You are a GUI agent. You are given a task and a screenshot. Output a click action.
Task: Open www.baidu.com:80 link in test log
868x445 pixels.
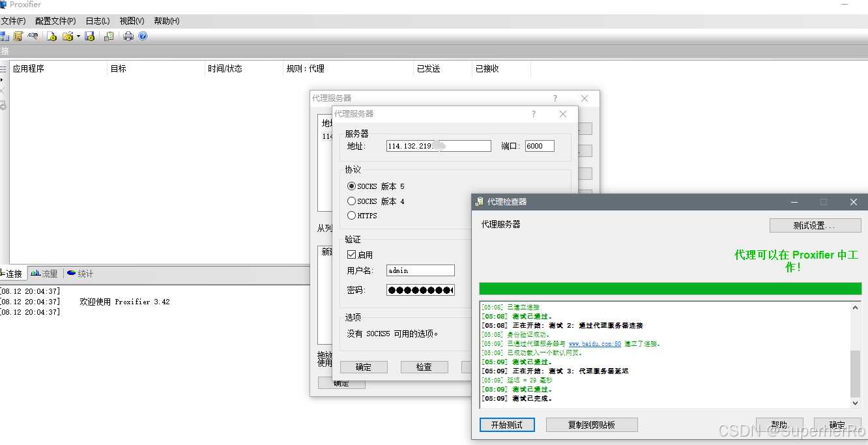(x=594, y=343)
